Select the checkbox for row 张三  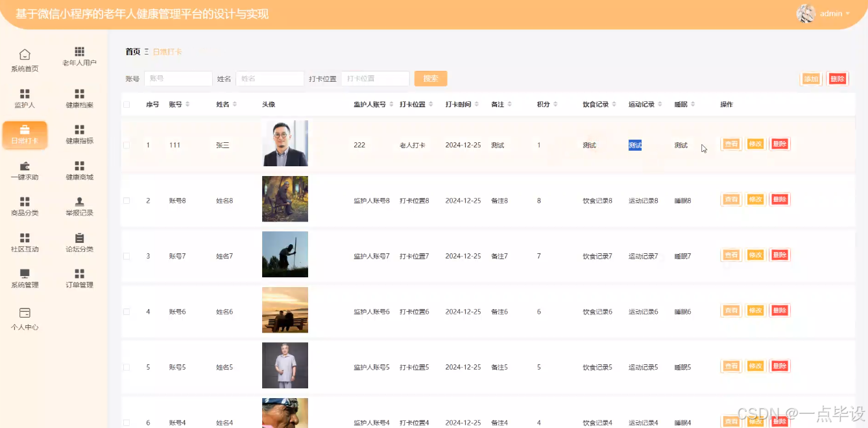click(127, 144)
